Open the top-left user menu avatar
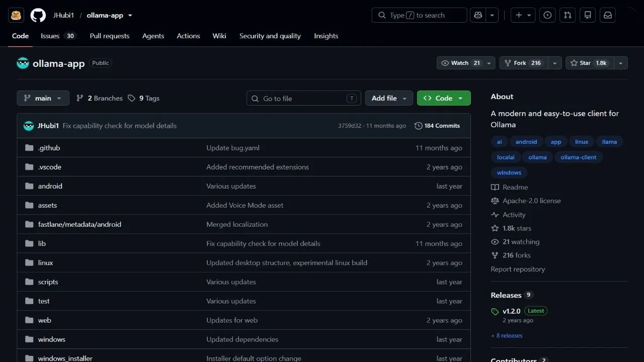644x362 pixels. pos(16,15)
